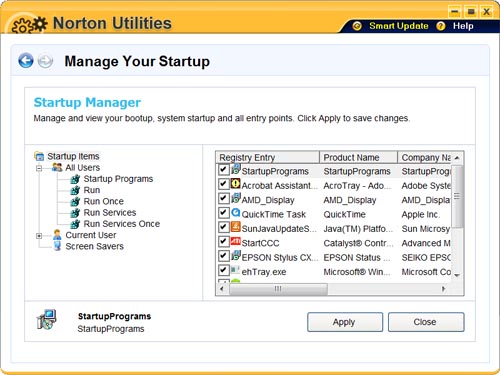500x375 pixels.
Task: Go back with the blue back arrow
Action: (26, 61)
